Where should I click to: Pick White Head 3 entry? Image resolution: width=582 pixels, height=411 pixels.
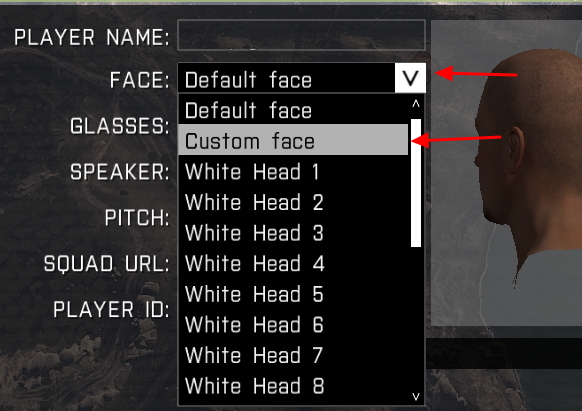click(x=293, y=232)
